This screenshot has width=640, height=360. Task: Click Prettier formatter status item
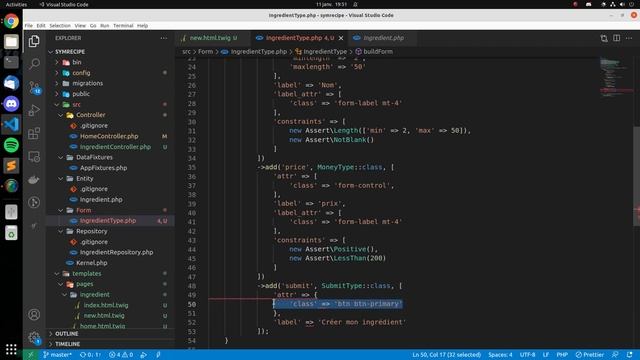tap(589, 355)
